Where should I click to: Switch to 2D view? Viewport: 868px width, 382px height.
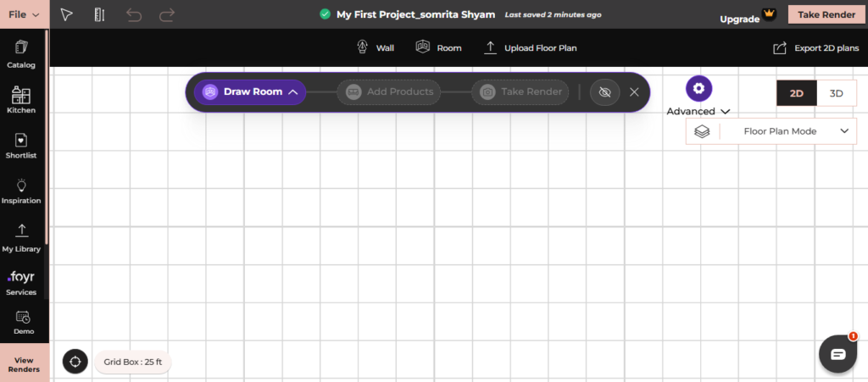[796, 93]
